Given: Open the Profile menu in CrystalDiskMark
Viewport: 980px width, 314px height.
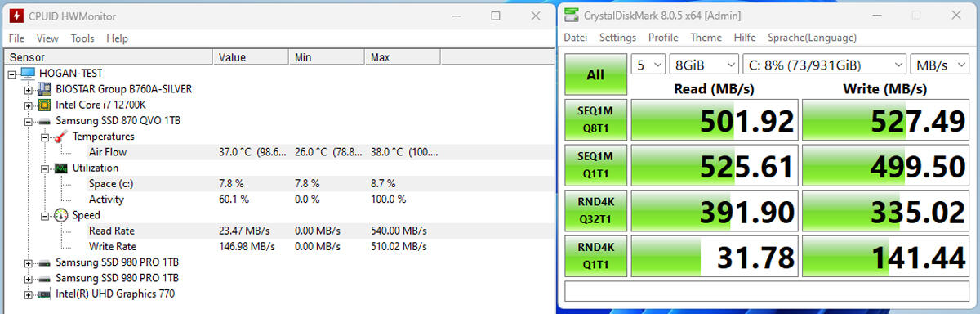Looking at the screenshot, I should (663, 38).
